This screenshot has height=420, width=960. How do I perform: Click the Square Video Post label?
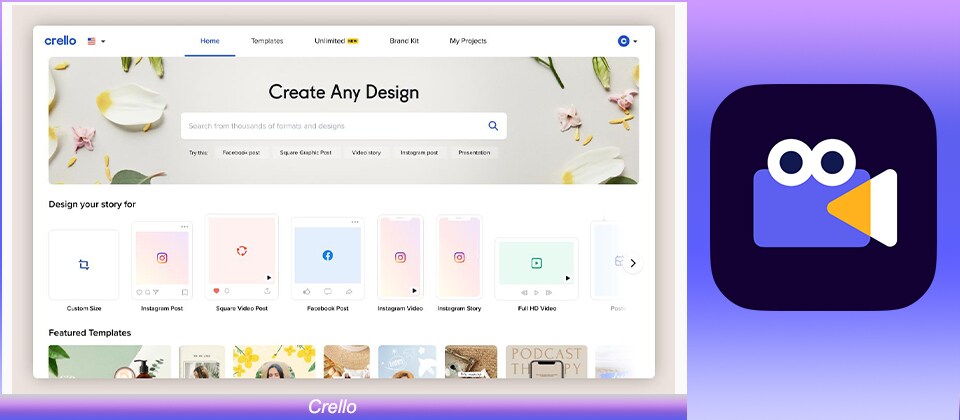(x=242, y=309)
